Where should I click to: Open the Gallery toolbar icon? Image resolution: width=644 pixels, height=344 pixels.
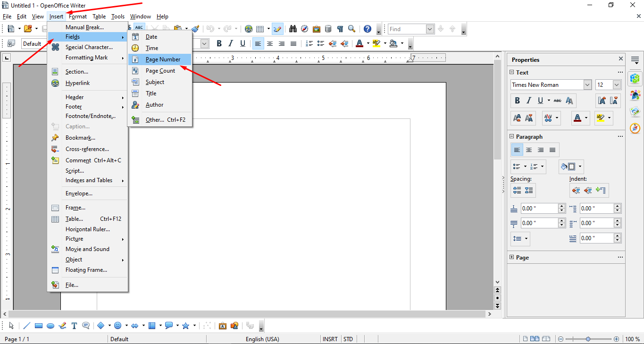[316, 29]
